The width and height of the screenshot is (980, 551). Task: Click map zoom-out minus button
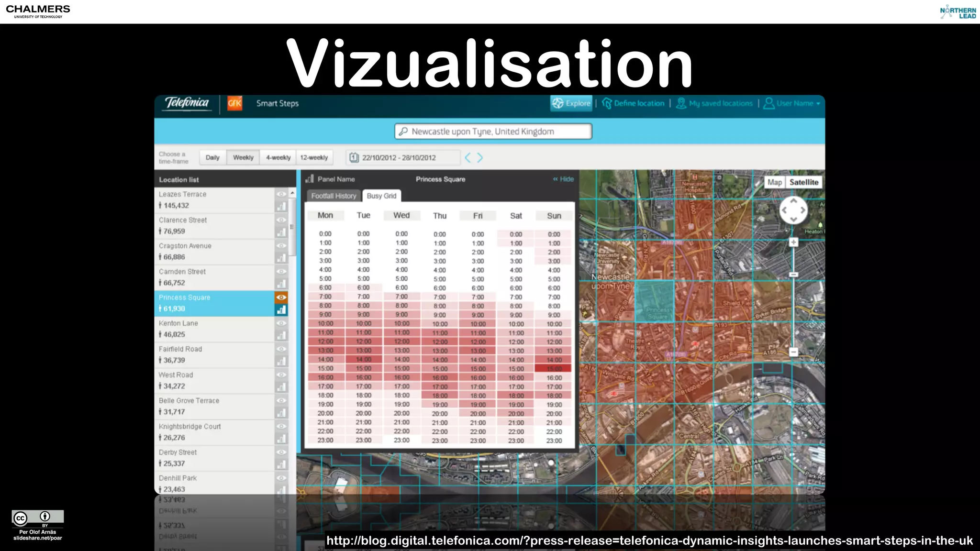[793, 352]
